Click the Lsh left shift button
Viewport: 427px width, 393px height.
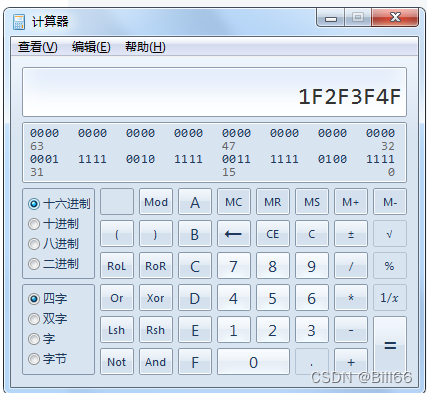(x=117, y=330)
